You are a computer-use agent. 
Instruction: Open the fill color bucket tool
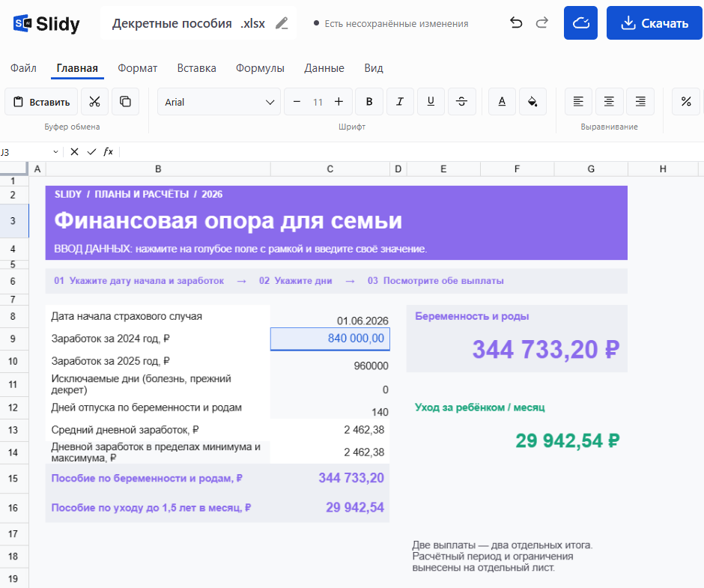[x=532, y=102]
